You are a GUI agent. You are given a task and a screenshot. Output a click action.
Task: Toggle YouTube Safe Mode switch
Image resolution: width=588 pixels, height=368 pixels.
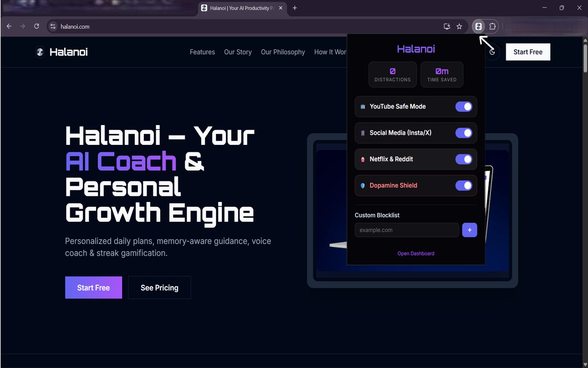coord(464,107)
